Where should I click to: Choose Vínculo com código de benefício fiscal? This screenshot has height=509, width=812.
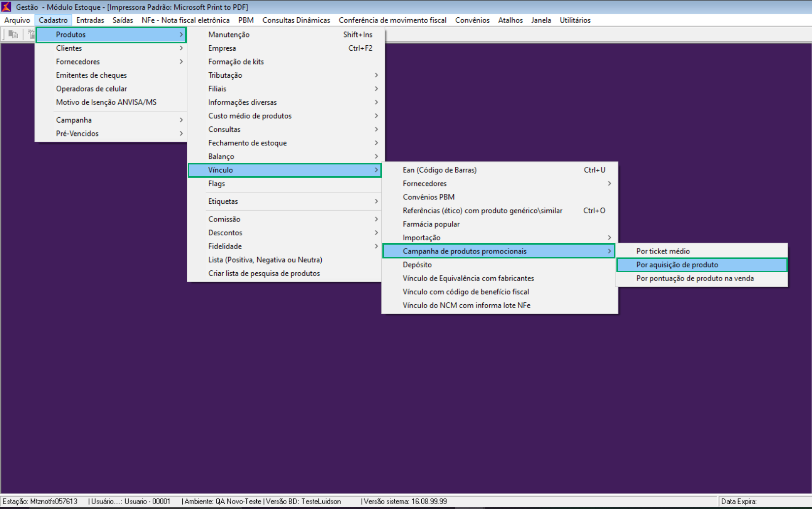499,292
